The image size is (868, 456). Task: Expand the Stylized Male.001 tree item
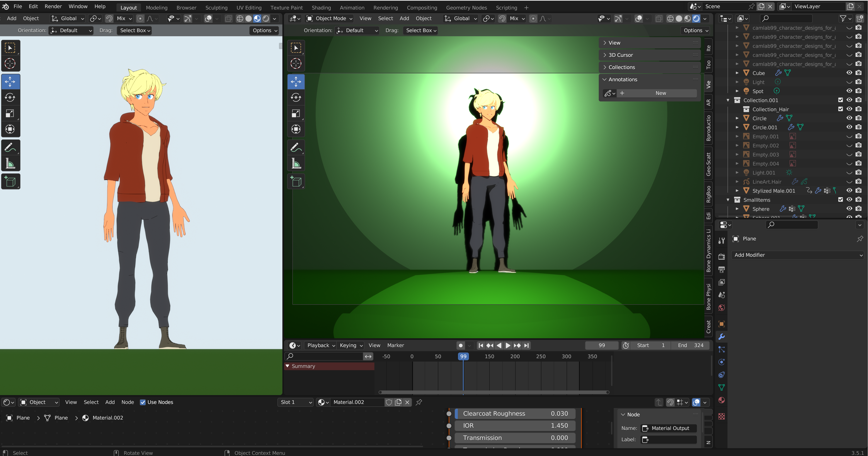[x=737, y=190]
